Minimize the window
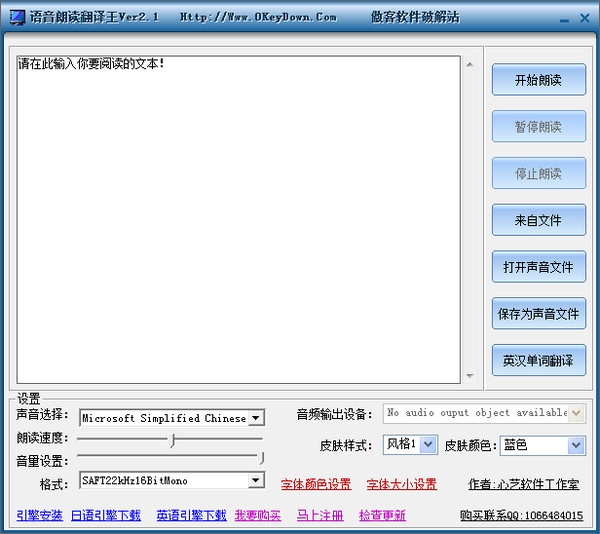 point(564,19)
